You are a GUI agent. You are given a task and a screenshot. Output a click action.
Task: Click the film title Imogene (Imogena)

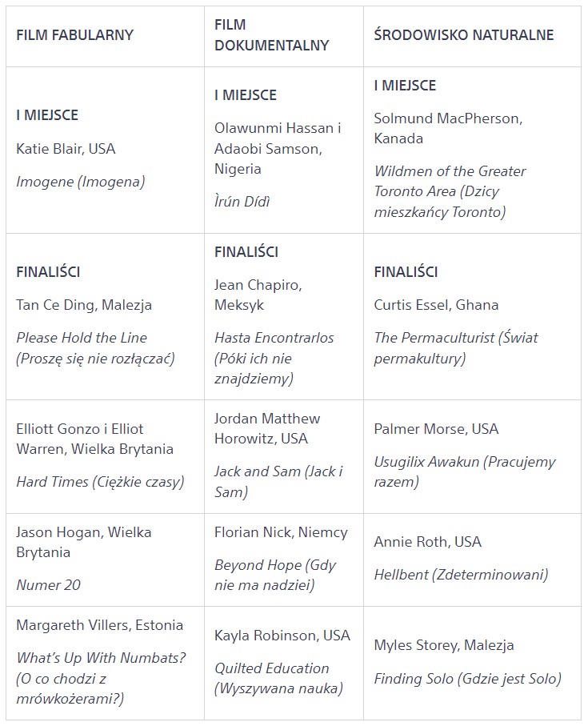81,182
